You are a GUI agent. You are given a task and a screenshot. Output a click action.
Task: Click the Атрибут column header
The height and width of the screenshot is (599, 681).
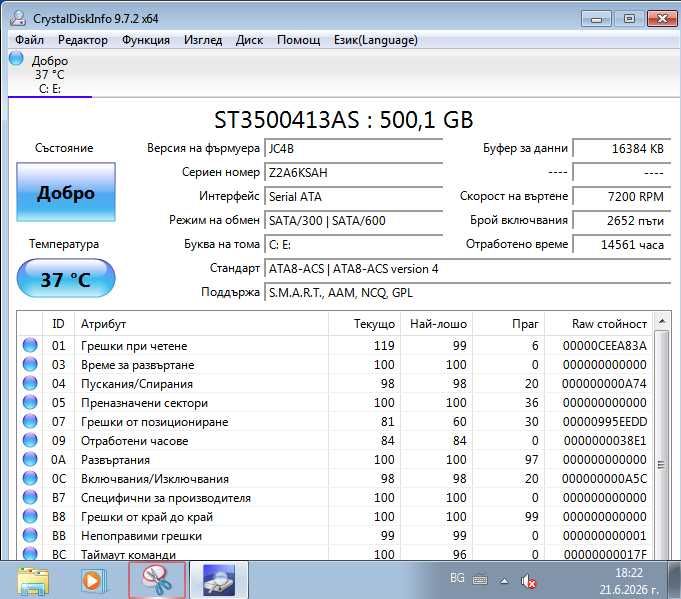pyautogui.click(x=201, y=324)
